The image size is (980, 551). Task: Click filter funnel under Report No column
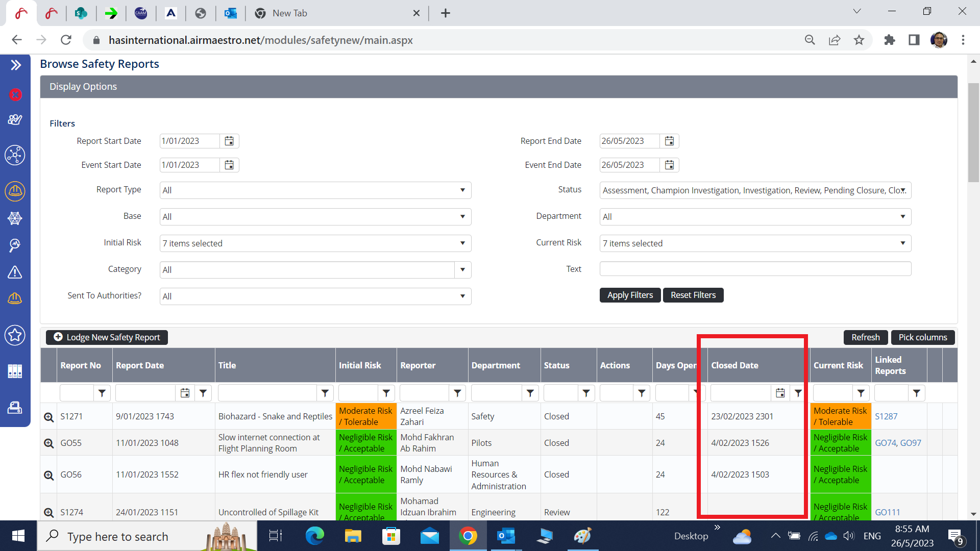[102, 393]
